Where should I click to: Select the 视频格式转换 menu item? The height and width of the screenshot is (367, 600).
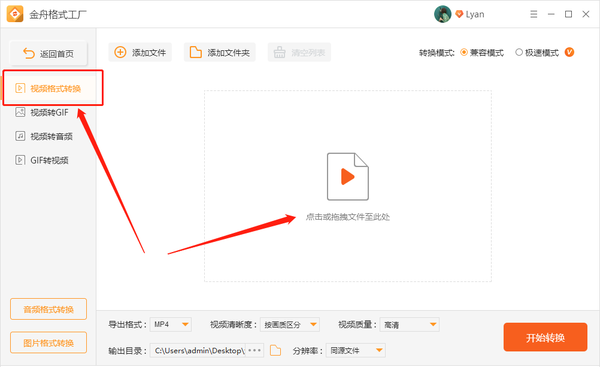(49, 88)
